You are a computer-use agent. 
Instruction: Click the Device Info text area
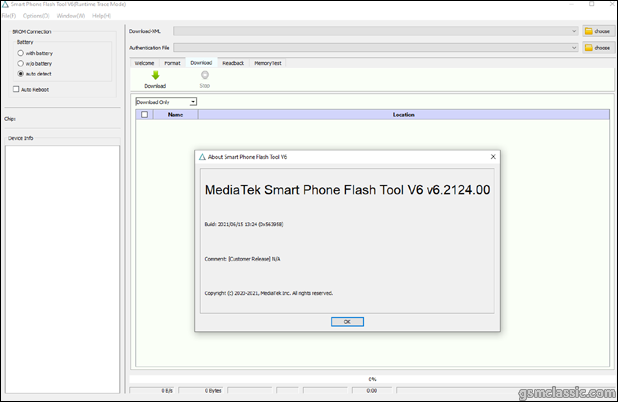63,269
